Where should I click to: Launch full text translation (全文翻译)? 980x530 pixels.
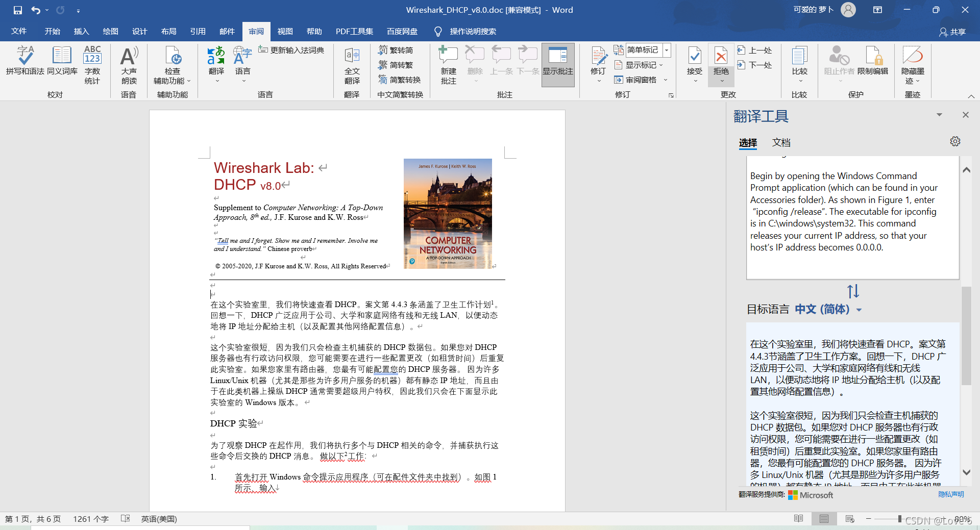pyautogui.click(x=352, y=65)
